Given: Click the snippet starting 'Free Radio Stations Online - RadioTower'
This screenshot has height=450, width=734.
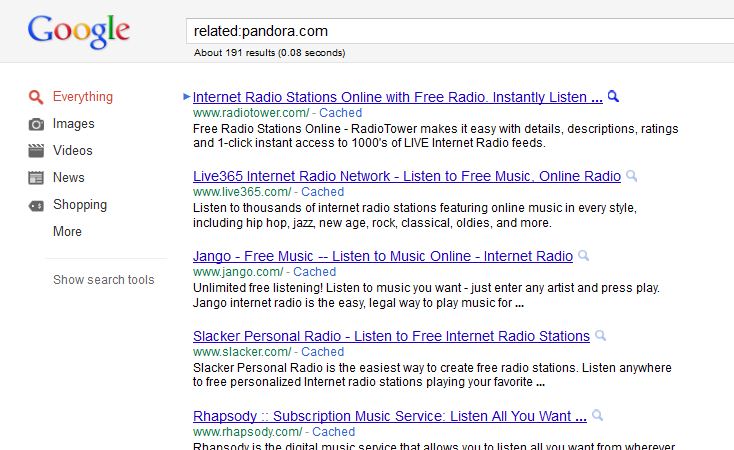Looking at the screenshot, I should (x=435, y=136).
